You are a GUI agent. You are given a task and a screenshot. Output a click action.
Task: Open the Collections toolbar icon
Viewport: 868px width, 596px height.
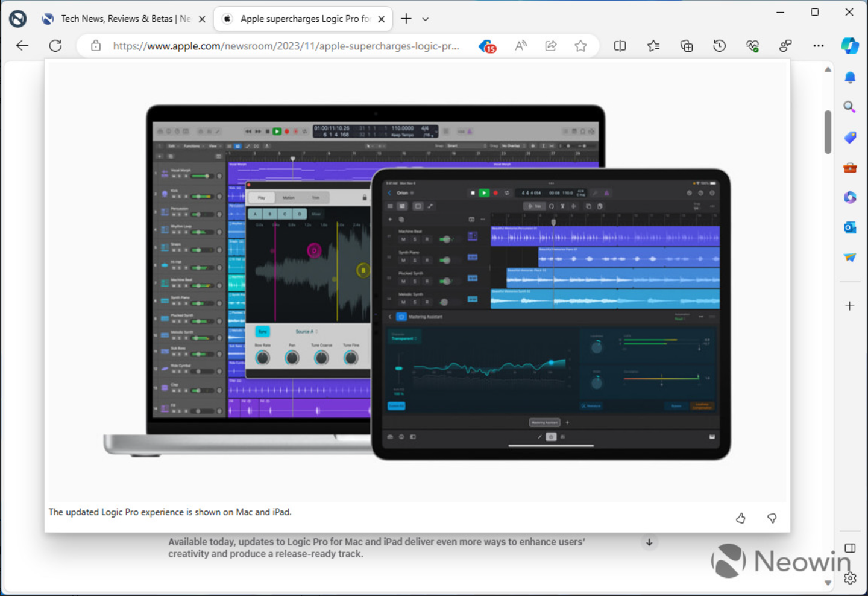[686, 46]
